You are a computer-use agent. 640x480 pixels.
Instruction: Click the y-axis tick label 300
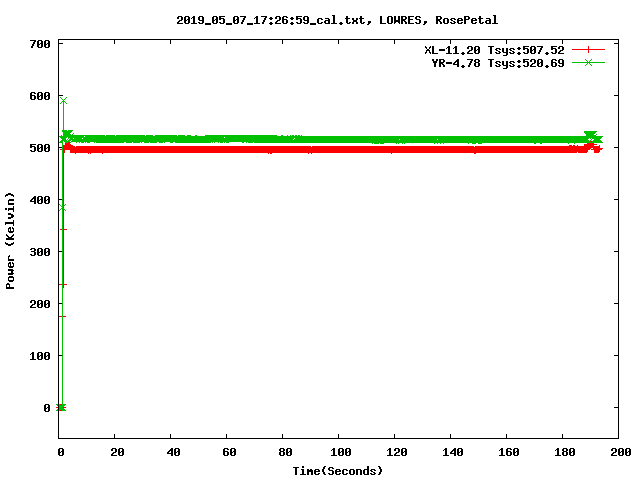pyautogui.click(x=40, y=252)
